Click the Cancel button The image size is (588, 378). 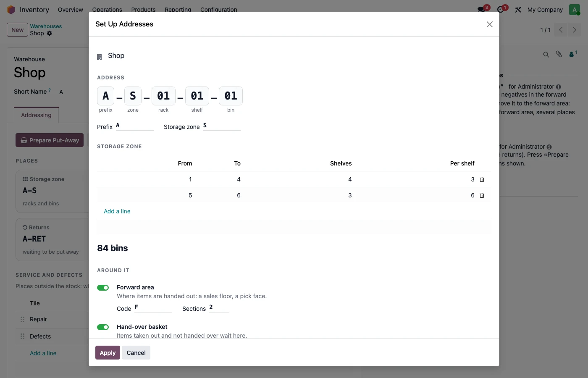136,353
